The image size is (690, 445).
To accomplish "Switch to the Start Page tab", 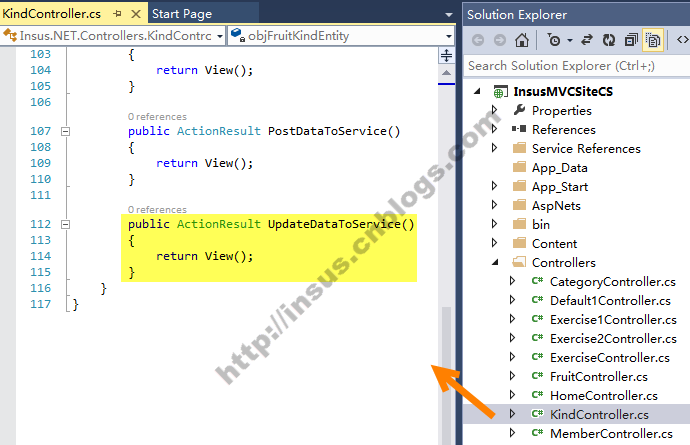I will point(183,14).
